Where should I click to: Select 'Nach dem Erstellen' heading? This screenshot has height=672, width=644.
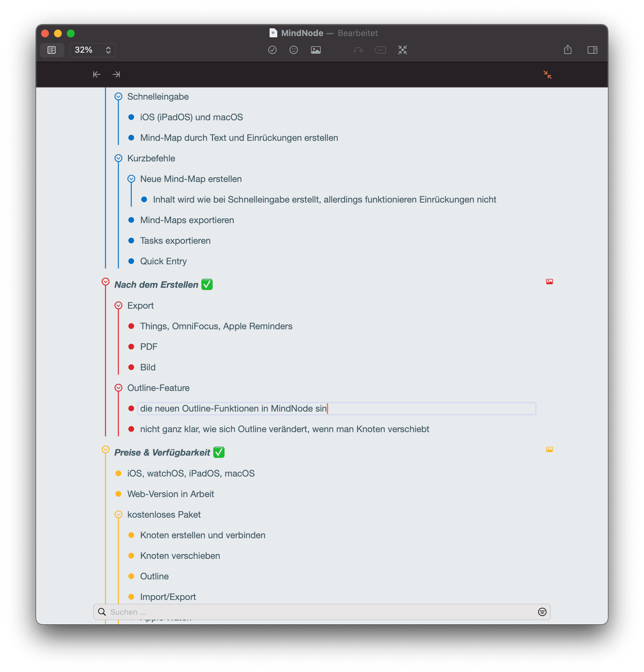[156, 285]
